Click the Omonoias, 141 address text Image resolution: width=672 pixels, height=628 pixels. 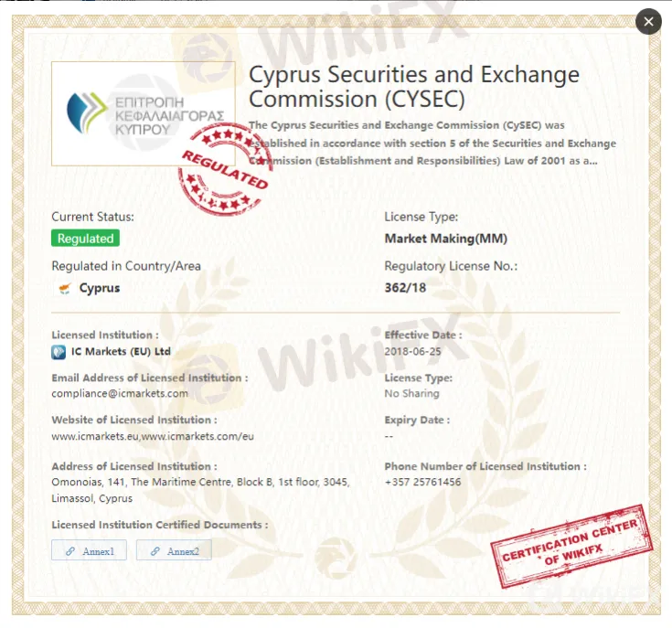(x=200, y=490)
